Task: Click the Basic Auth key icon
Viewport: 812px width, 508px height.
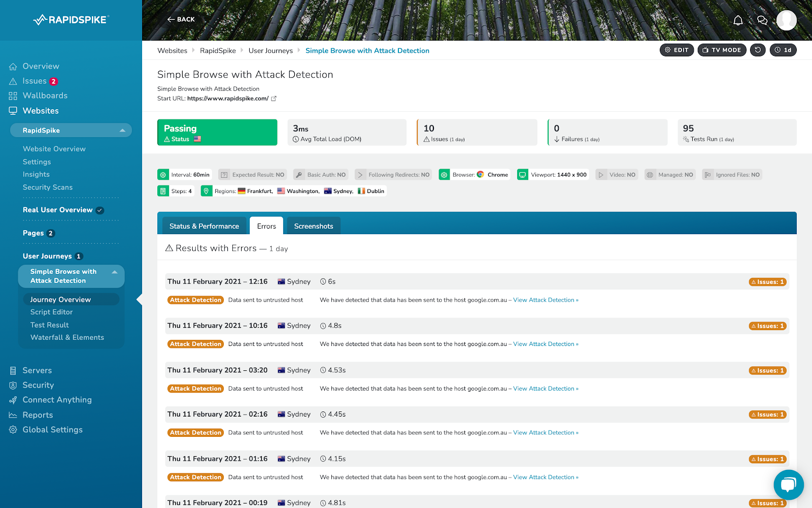Action: pos(299,175)
